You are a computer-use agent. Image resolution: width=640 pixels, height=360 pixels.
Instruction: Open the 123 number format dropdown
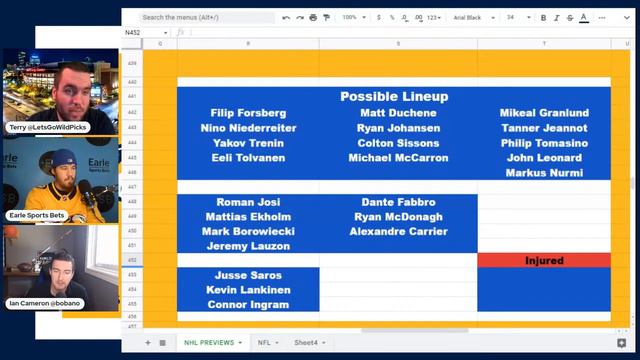pyautogui.click(x=434, y=18)
